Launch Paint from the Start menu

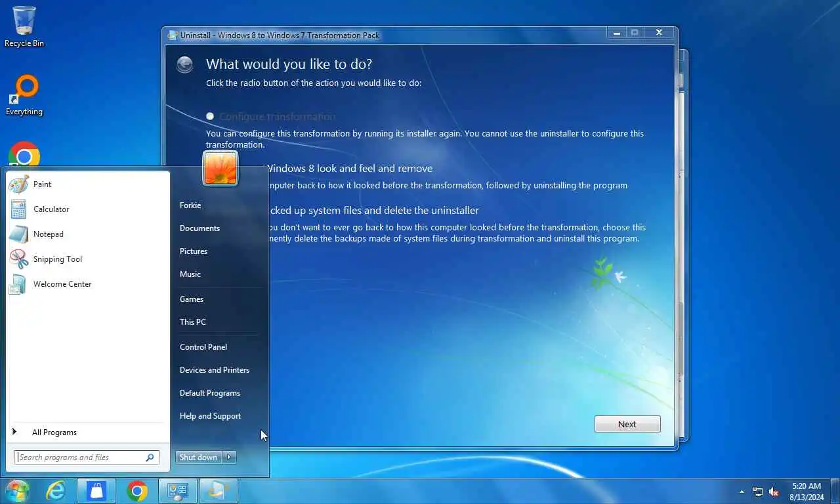[x=87, y=184]
